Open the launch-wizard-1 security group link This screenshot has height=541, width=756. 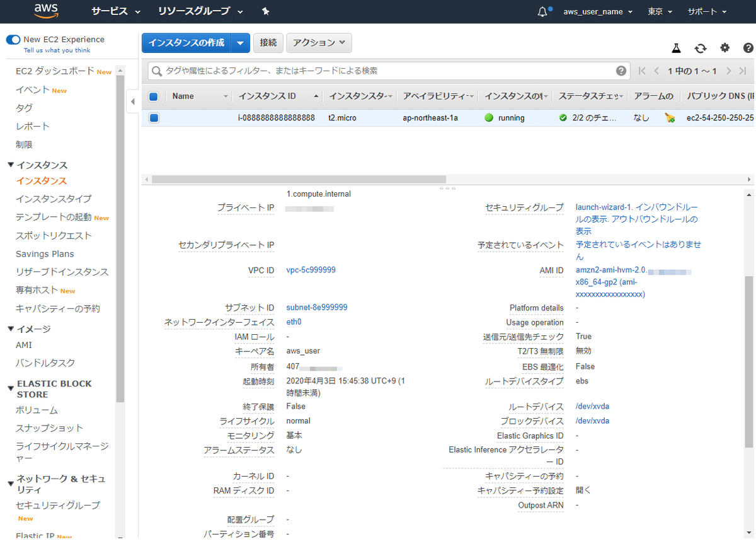[x=604, y=207]
